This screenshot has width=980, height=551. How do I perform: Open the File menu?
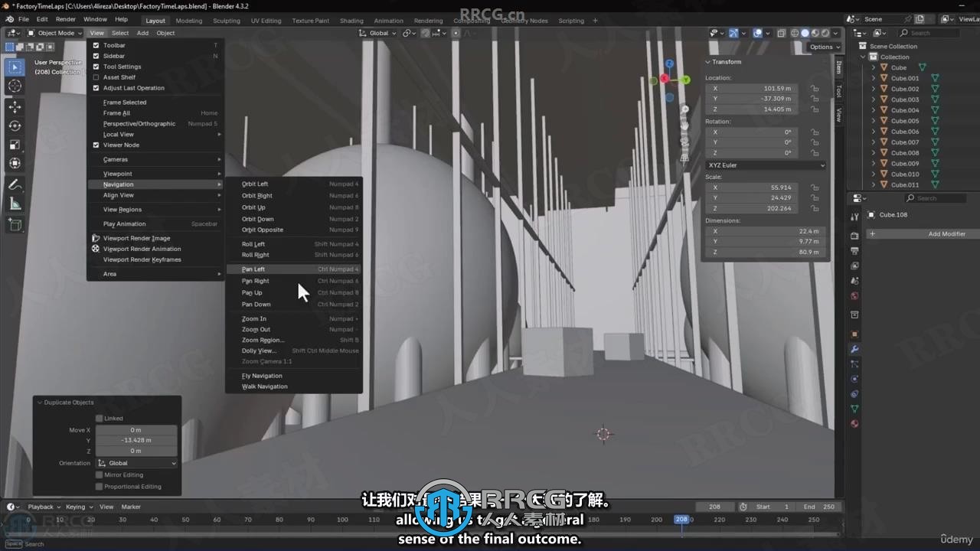pyautogui.click(x=24, y=19)
